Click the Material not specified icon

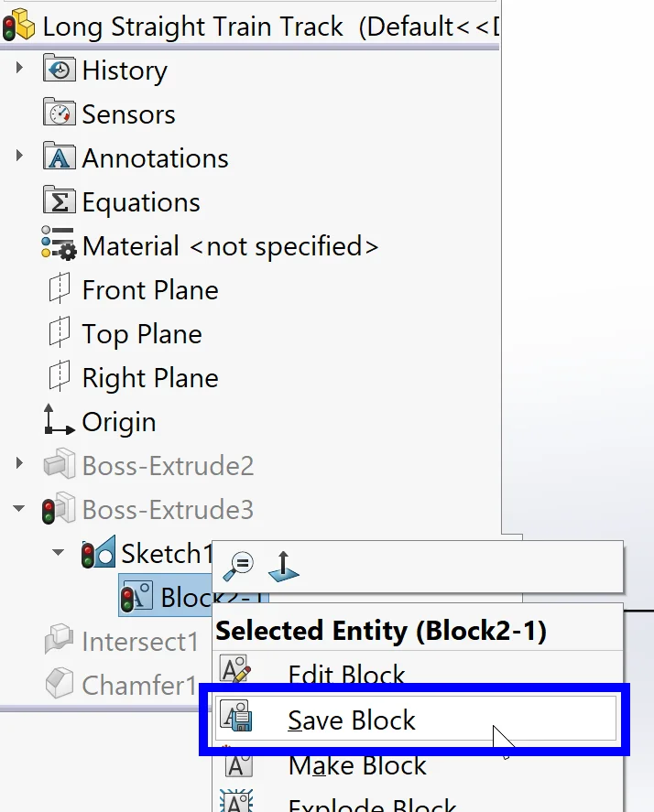(x=59, y=245)
